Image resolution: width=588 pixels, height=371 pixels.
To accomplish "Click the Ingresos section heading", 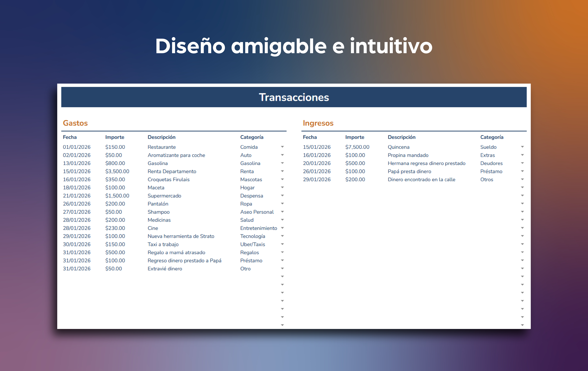I will point(318,123).
